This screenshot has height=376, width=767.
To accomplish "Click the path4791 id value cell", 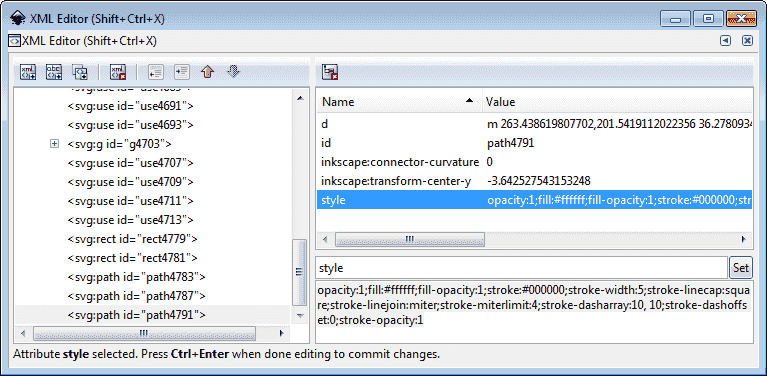I will (x=511, y=143).
